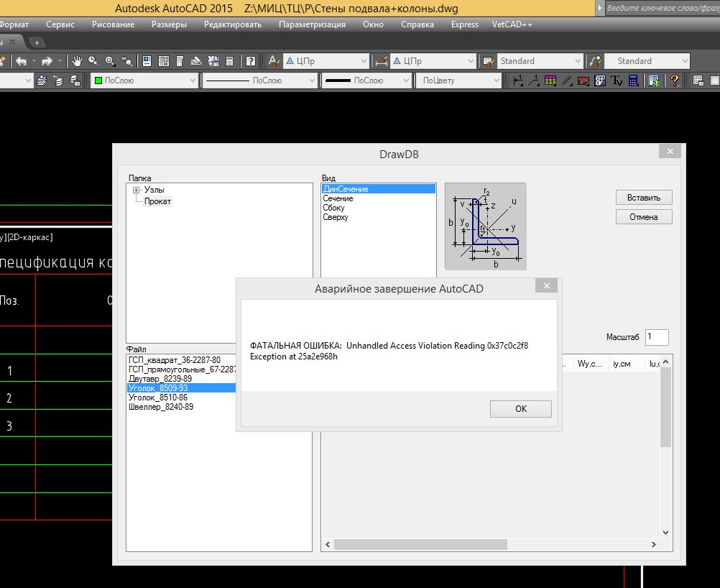Screen dimensions: 720x588
Task: Click OK in the fatal error dialog
Action: point(521,409)
